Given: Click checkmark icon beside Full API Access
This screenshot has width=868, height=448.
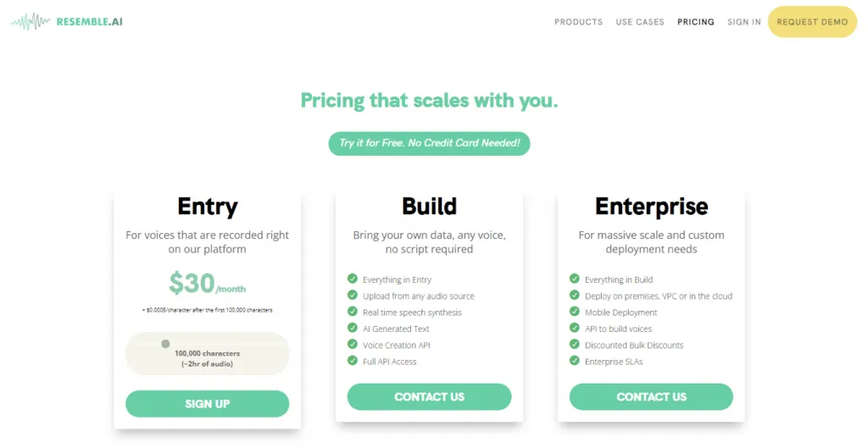Looking at the screenshot, I should (x=353, y=361).
